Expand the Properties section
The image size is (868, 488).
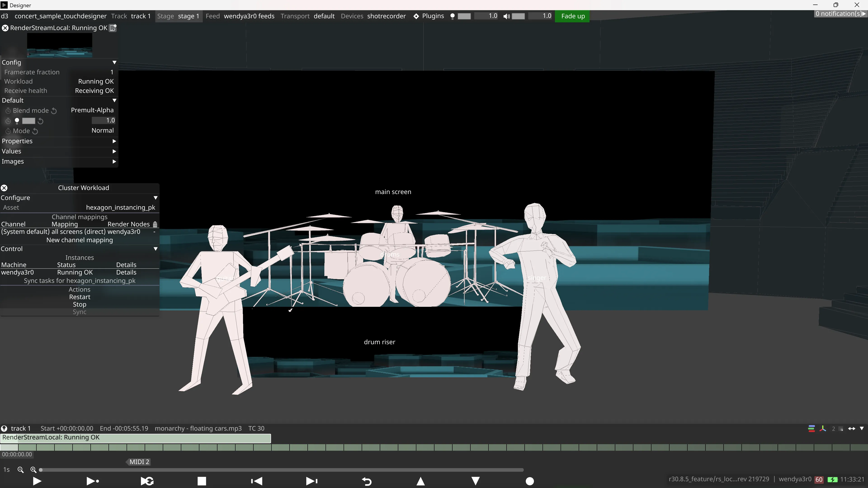coord(114,141)
